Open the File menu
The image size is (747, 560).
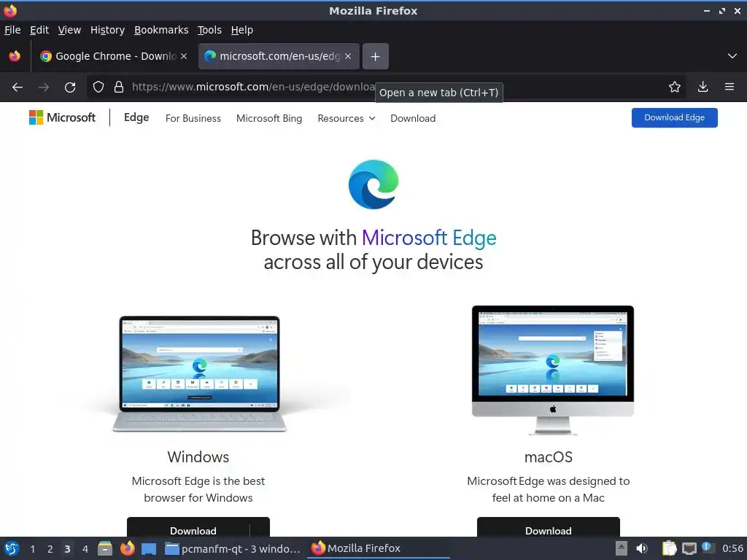click(12, 30)
